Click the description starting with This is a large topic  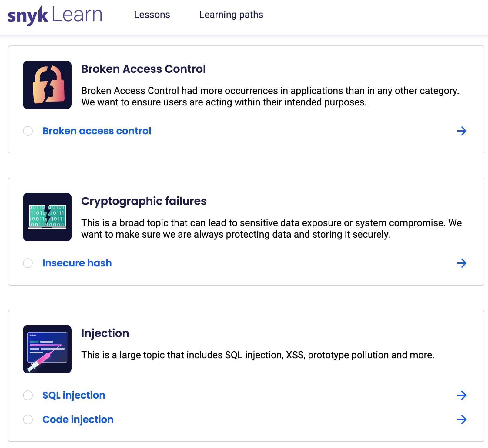pyautogui.click(x=258, y=355)
